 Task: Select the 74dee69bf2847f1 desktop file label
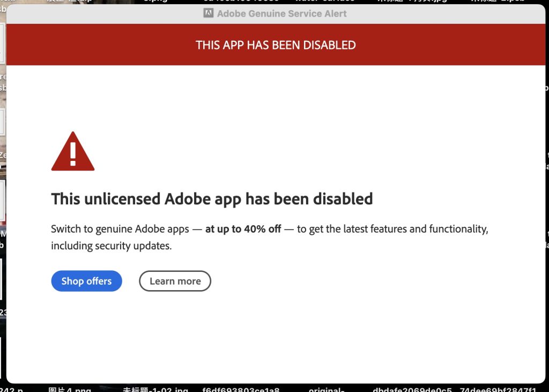coord(498,389)
